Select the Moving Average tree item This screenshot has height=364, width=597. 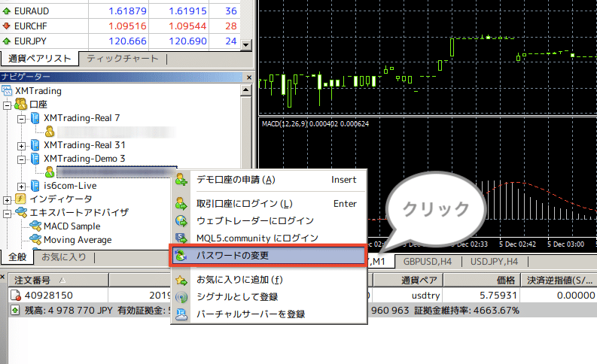pos(78,240)
